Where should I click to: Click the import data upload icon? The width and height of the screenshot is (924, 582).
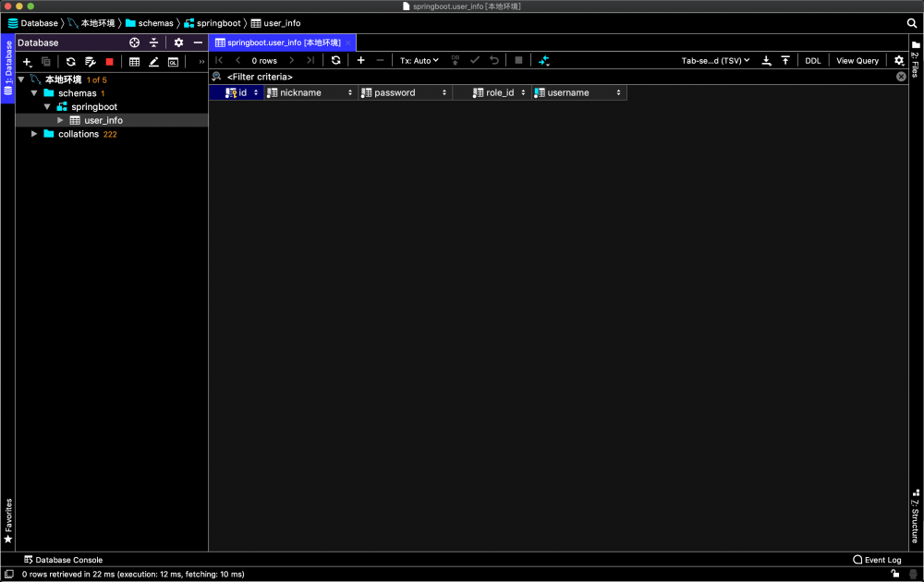click(785, 61)
